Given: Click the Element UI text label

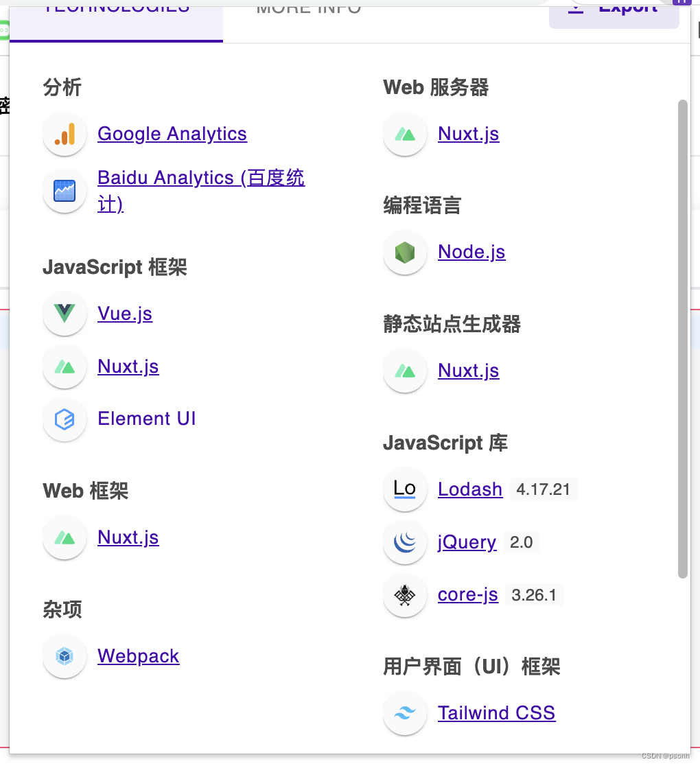Looking at the screenshot, I should tap(147, 419).
